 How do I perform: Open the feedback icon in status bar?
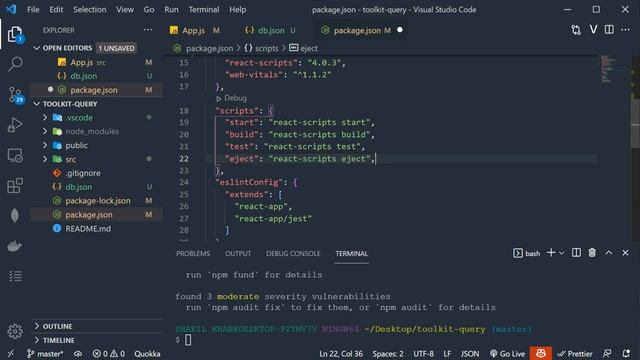coord(607,353)
